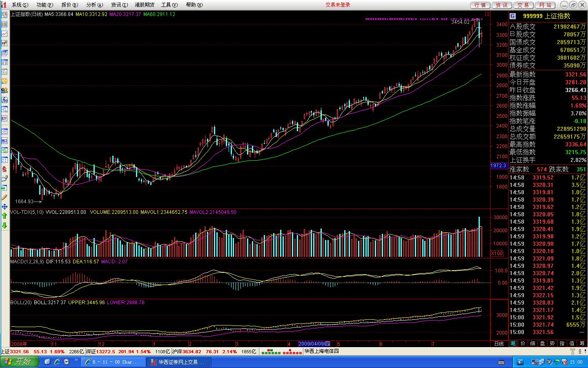
Task: Open 工具(V) menu
Action: click(169, 5)
